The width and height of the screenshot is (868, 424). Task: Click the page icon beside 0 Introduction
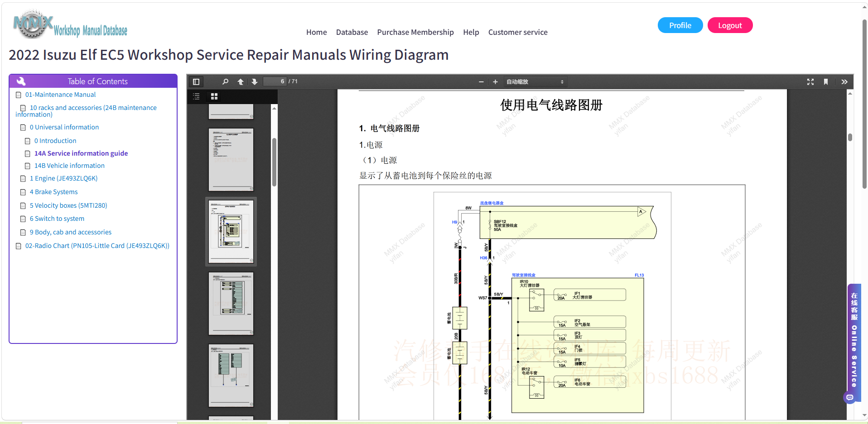tap(28, 141)
